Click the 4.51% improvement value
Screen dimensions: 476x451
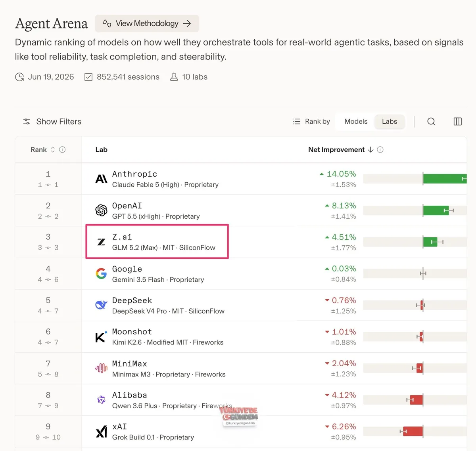click(x=344, y=237)
